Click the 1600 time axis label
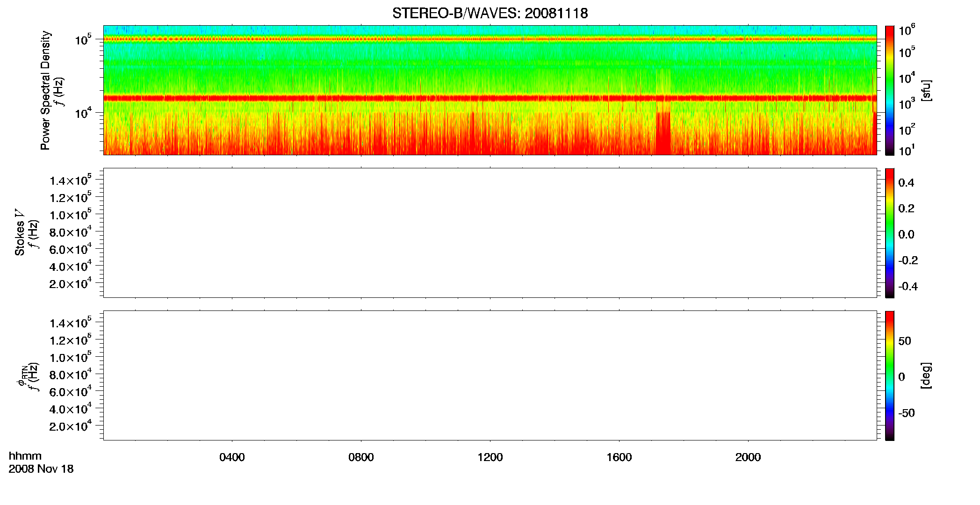Viewport: 980px width, 505px height. (619, 457)
